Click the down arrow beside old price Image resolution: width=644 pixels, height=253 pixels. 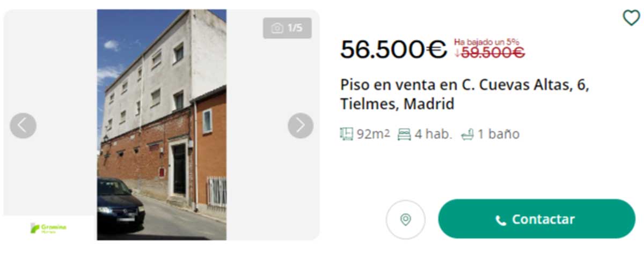tap(457, 53)
